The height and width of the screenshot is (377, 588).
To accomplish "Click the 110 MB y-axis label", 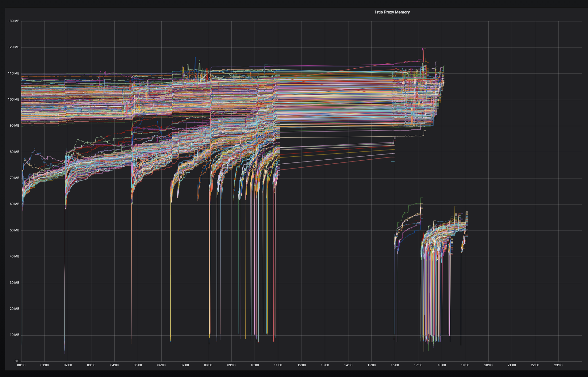I will point(13,74).
